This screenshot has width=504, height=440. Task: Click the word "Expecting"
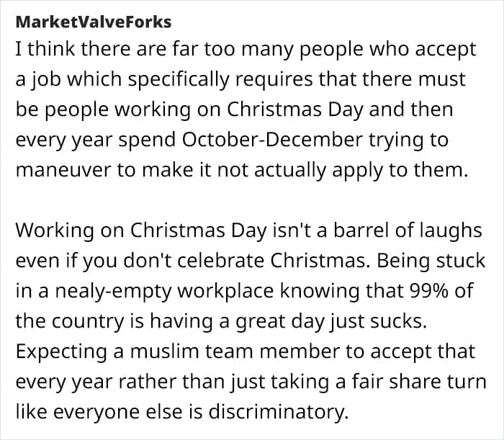(61, 351)
